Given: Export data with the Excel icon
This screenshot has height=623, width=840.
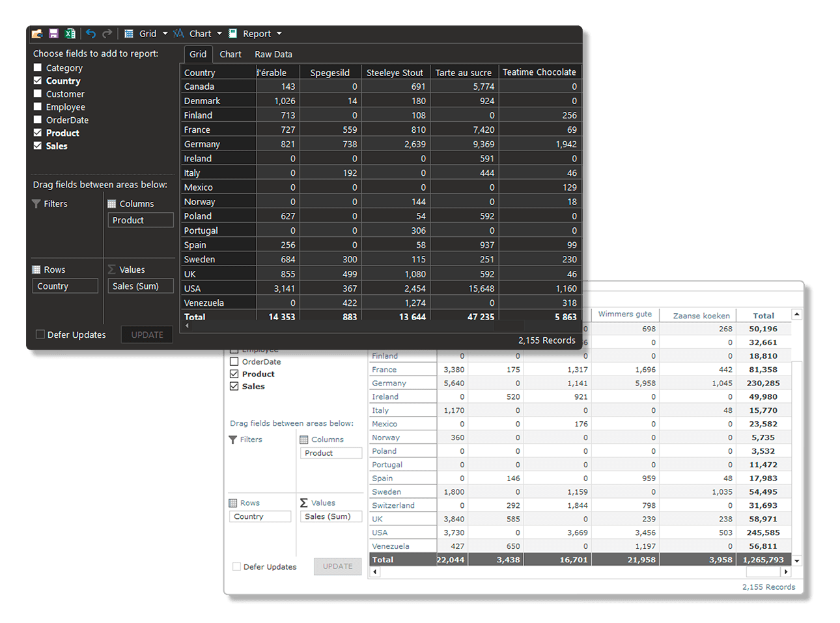Looking at the screenshot, I should click(70, 33).
